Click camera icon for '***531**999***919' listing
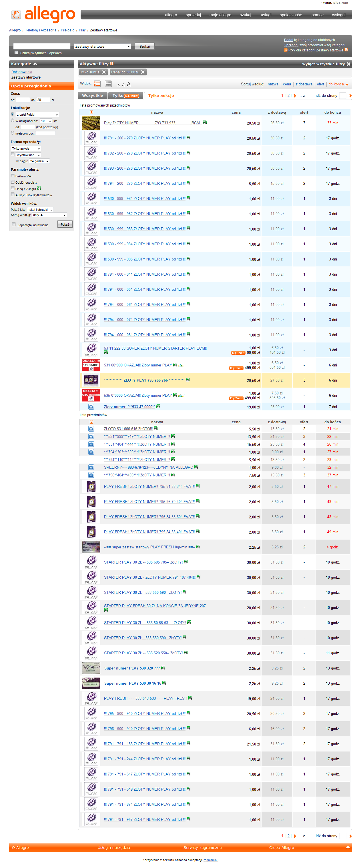The width and height of the screenshot is (361, 868). point(91,437)
